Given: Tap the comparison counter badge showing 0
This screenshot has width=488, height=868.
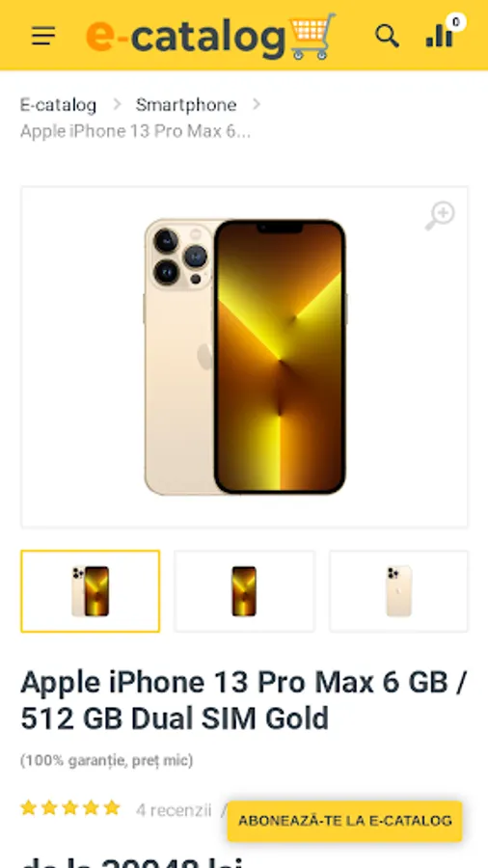Looking at the screenshot, I should coord(456,21).
